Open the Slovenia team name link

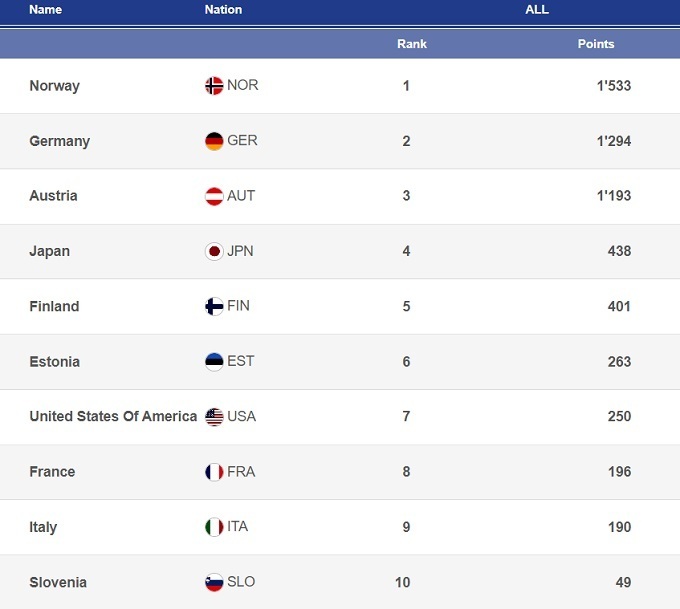(x=58, y=582)
